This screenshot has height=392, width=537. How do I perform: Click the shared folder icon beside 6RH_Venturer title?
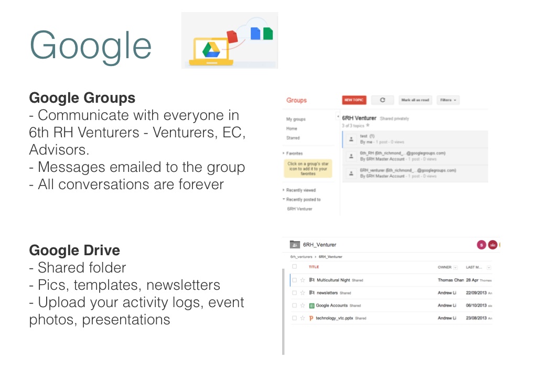click(x=295, y=245)
